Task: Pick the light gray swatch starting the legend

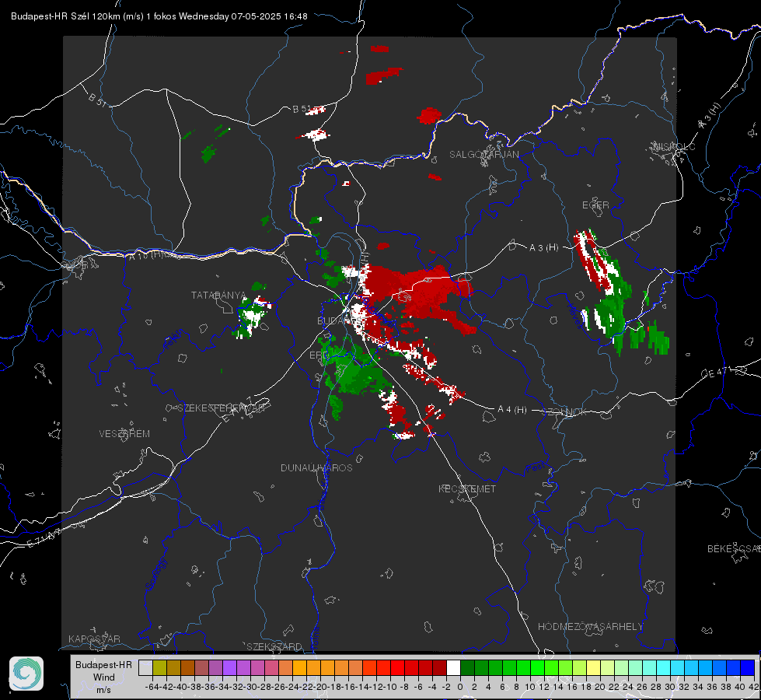Action: pos(145,667)
